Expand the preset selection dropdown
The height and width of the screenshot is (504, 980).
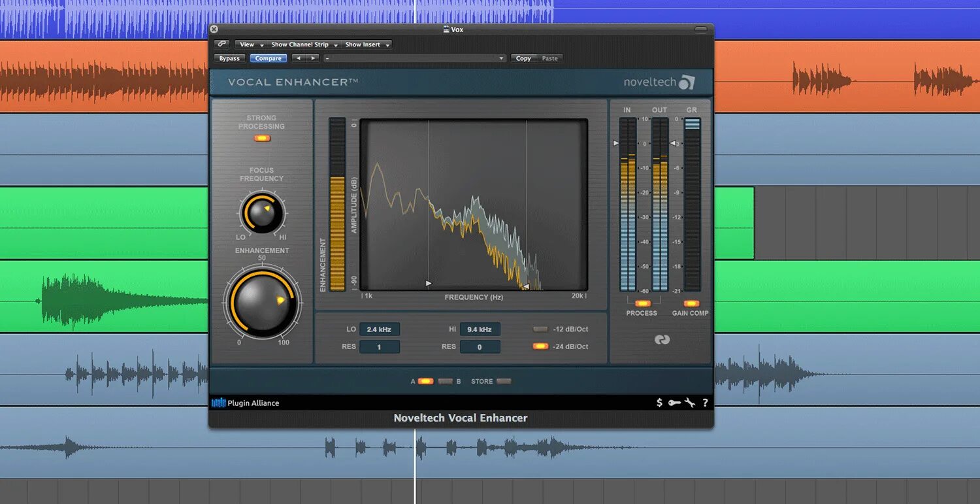415,58
